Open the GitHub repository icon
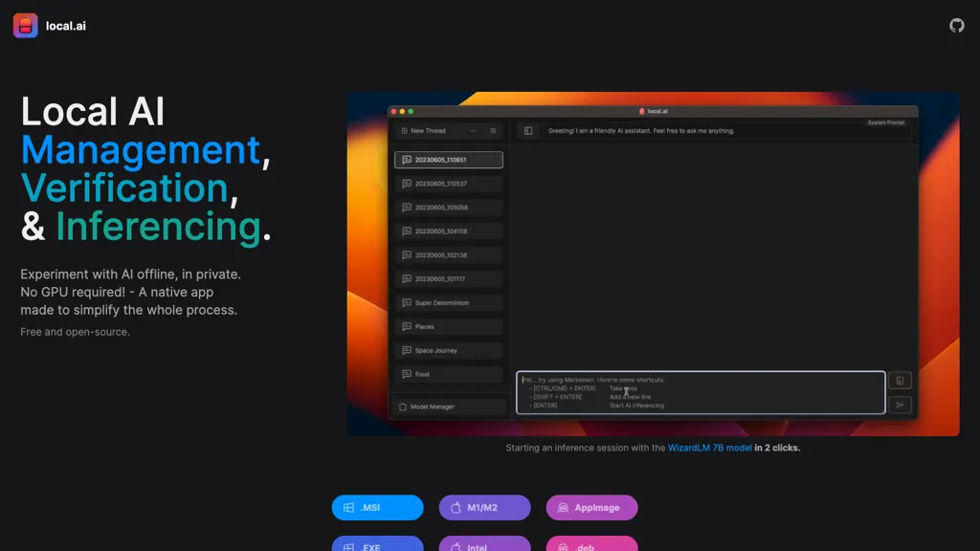 click(x=956, y=26)
